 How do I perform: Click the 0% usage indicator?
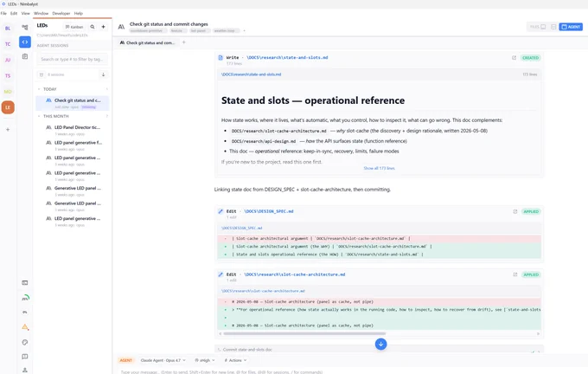coord(25,312)
